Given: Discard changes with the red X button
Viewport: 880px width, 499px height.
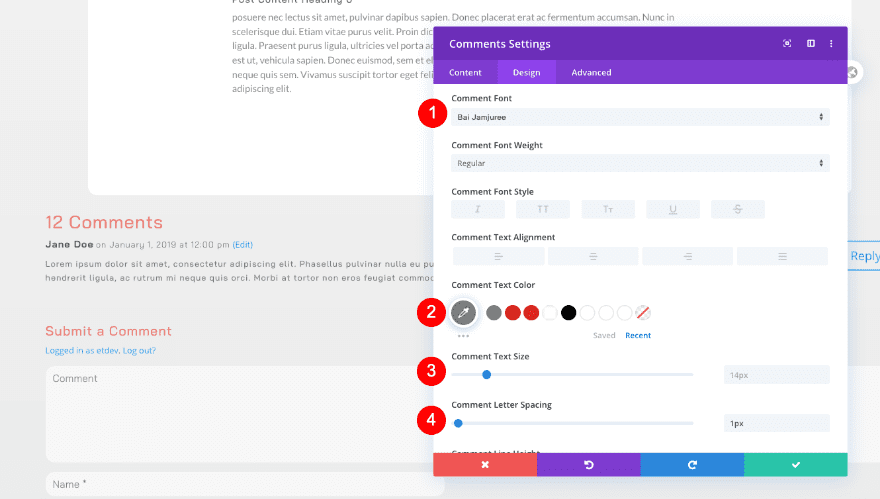Looking at the screenshot, I should [x=485, y=465].
